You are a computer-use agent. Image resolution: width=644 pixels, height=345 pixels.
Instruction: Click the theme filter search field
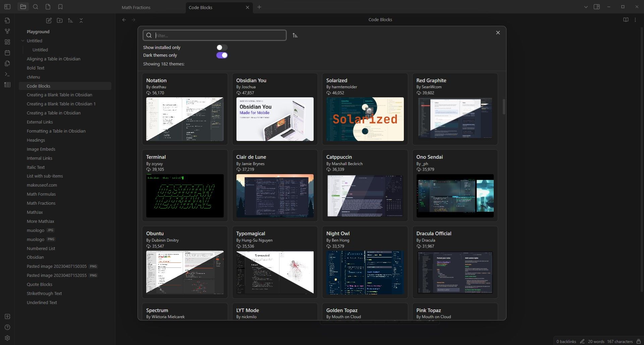tap(215, 35)
